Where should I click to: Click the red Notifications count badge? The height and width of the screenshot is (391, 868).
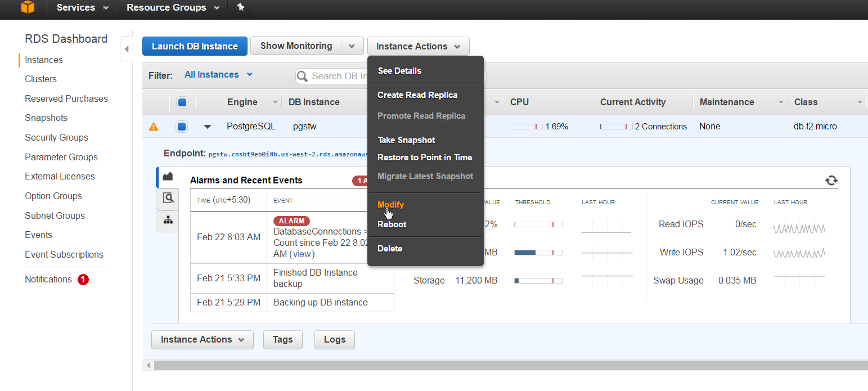point(83,280)
